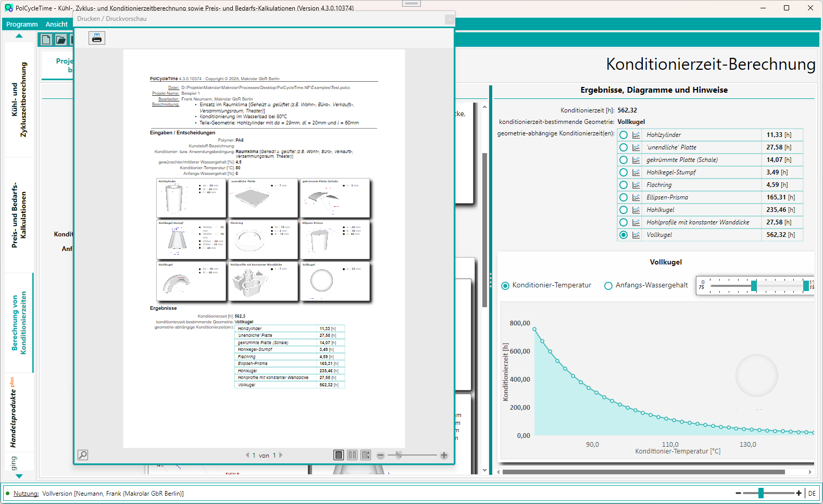Viewport: 823px width, 504px height.
Task: Click the printer icon in the print preview
Action: click(x=97, y=38)
